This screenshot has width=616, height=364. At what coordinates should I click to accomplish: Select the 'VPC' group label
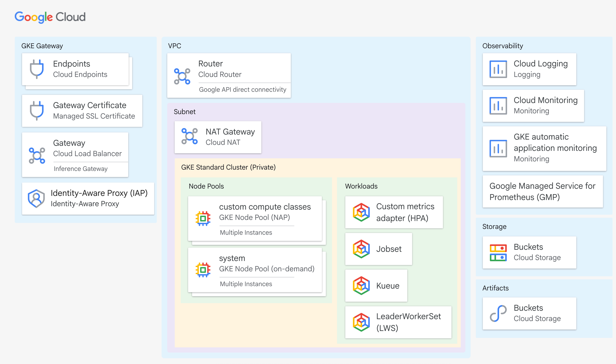[x=174, y=46]
